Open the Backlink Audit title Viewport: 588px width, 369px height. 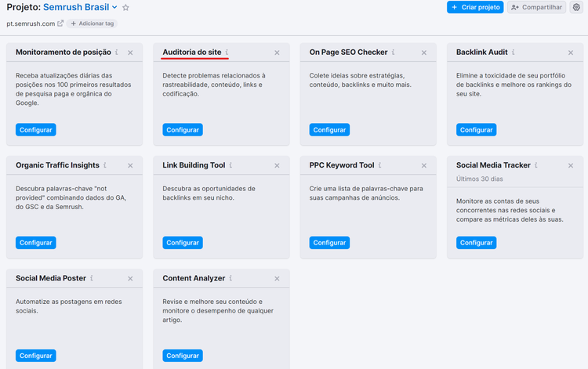(x=482, y=52)
